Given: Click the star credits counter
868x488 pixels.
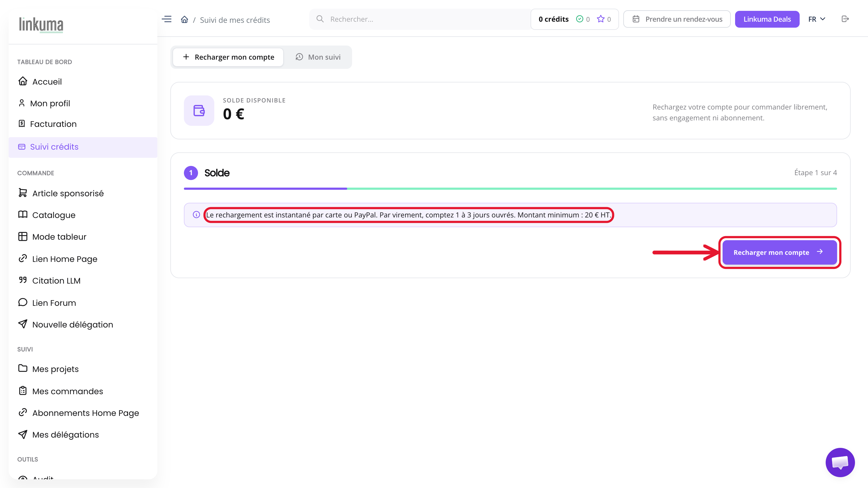Looking at the screenshot, I should [x=604, y=19].
